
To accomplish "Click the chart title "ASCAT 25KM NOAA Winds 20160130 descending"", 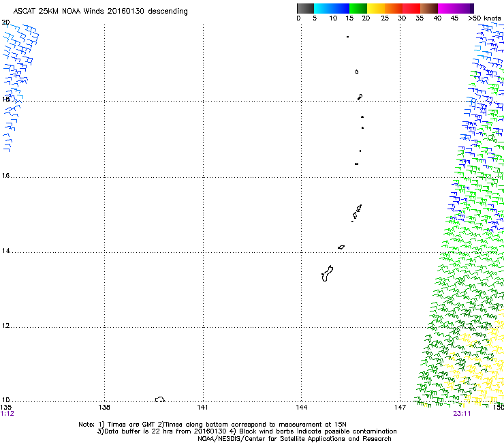I will click(100, 12).
